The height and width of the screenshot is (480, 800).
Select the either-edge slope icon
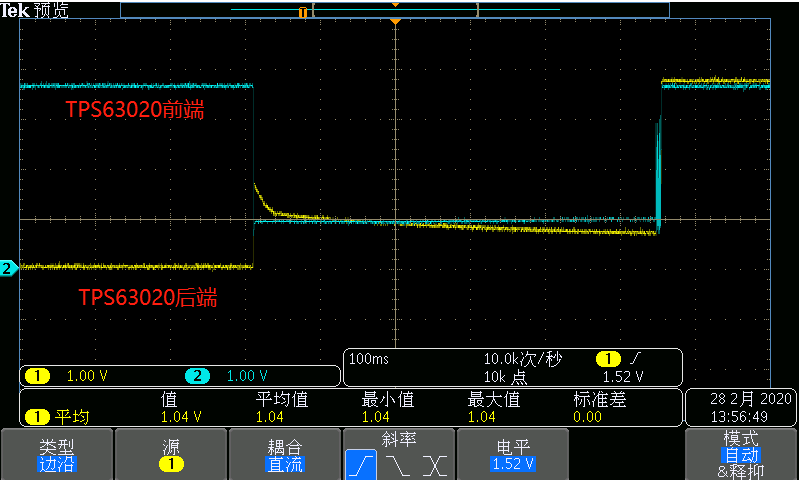pyautogui.click(x=434, y=465)
